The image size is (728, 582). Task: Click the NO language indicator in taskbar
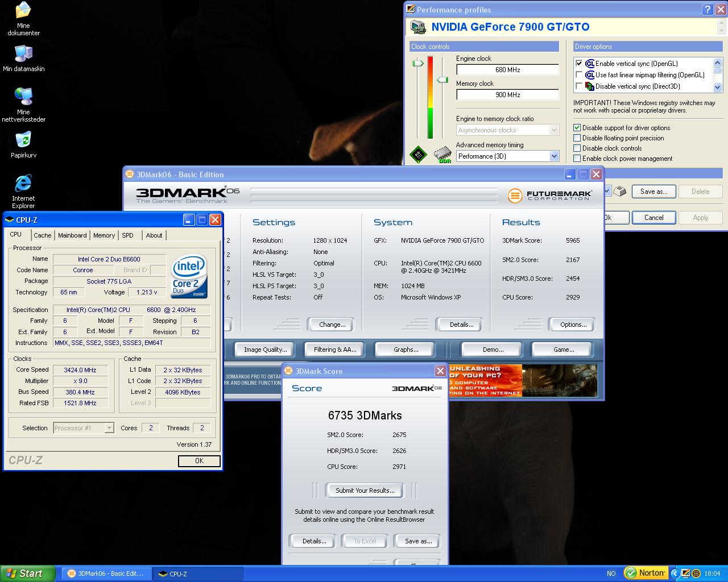[611, 573]
